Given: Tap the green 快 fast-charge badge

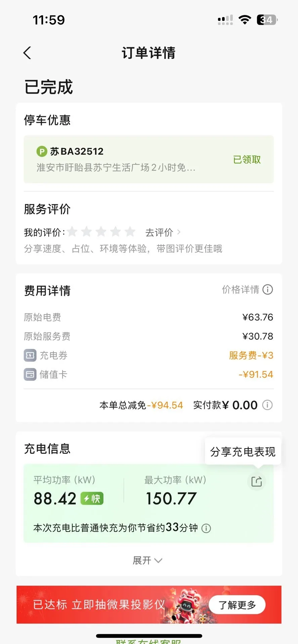Looking at the screenshot, I should point(92,499).
